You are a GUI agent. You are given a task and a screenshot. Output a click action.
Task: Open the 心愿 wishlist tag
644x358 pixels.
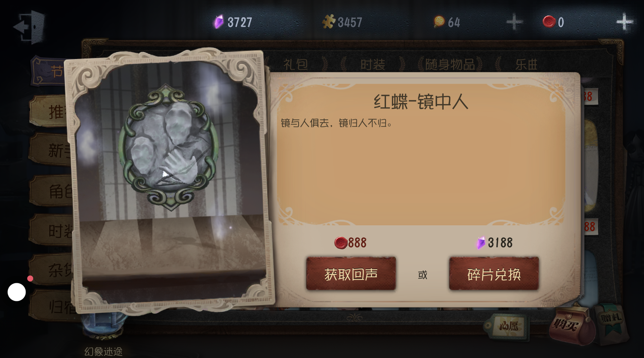coord(507,325)
